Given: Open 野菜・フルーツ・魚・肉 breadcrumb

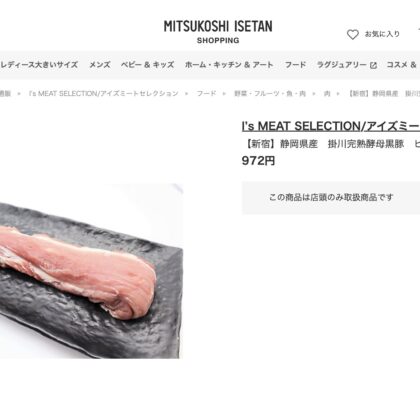Looking at the screenshot, I should 270,94.
